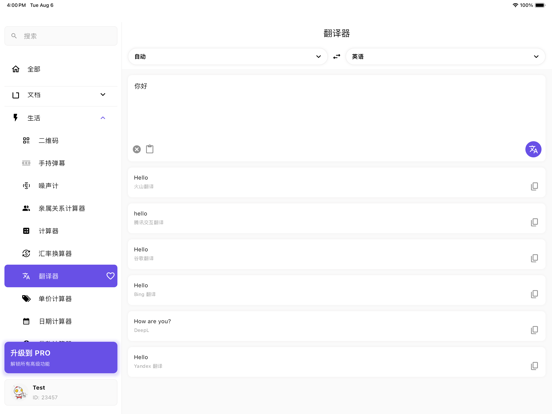Click the translator icon in sidebar
The height and width of the screenshot is (414, 552).
(x=26, y=276)
